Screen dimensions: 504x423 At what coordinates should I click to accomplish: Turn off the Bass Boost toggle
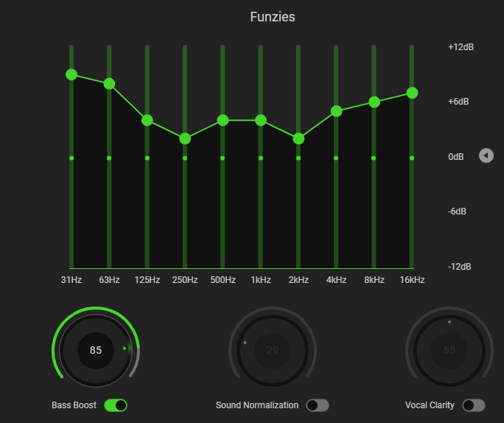pos(116,405)
